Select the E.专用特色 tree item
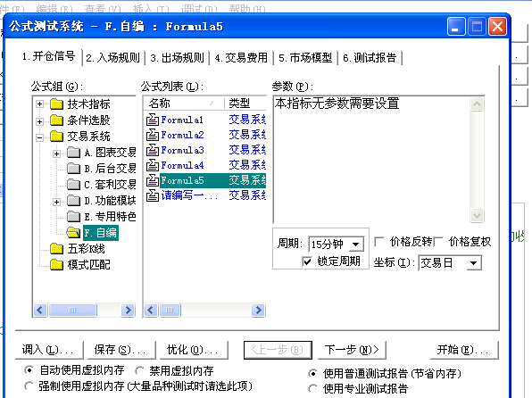Viewport: 532px width, 398px height. click(111, 217)
